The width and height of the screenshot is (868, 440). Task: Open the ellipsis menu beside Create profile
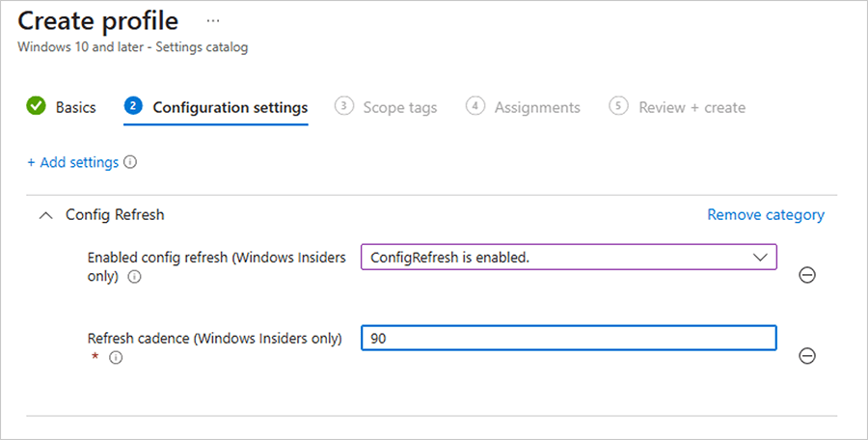pos(213,20)
